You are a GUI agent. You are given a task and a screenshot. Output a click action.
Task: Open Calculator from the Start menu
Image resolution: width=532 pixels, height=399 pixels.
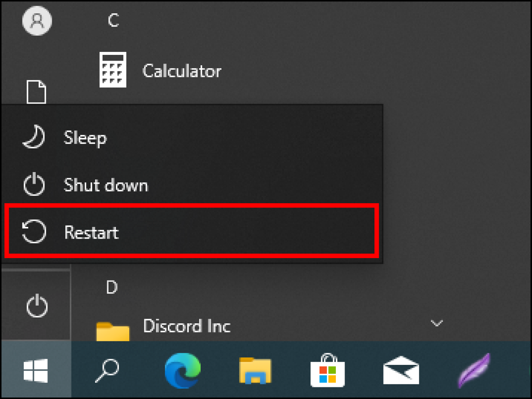click(182, 71)
